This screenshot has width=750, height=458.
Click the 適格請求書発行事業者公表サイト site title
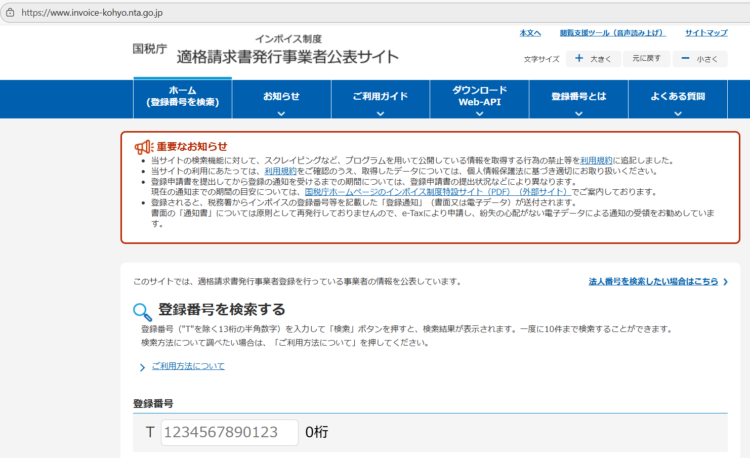pyautogui.click(x=287, y=57)
